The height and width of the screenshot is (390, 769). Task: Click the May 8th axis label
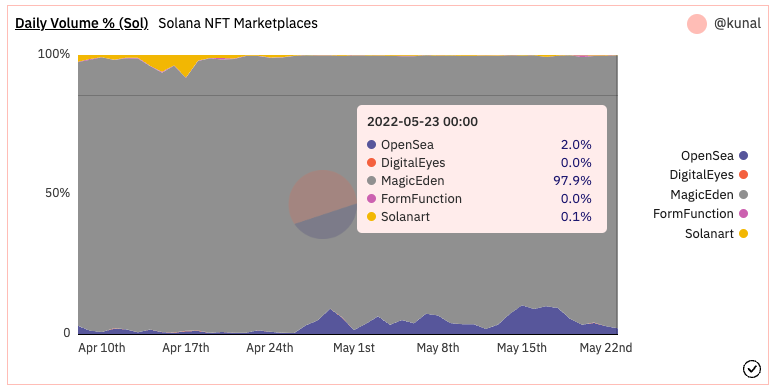pos(437,348)
